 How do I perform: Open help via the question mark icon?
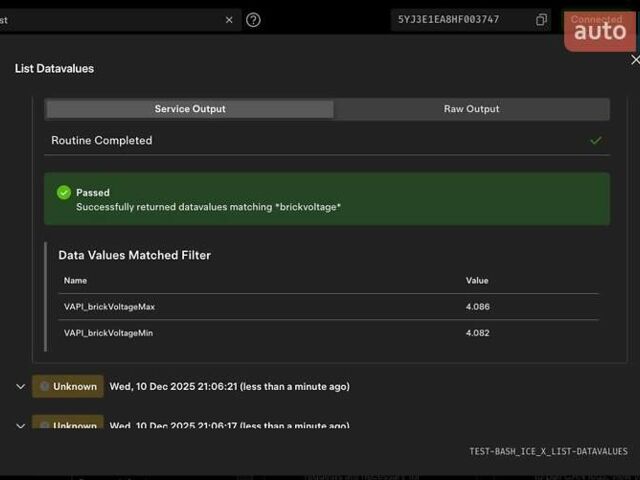(253, 20)
